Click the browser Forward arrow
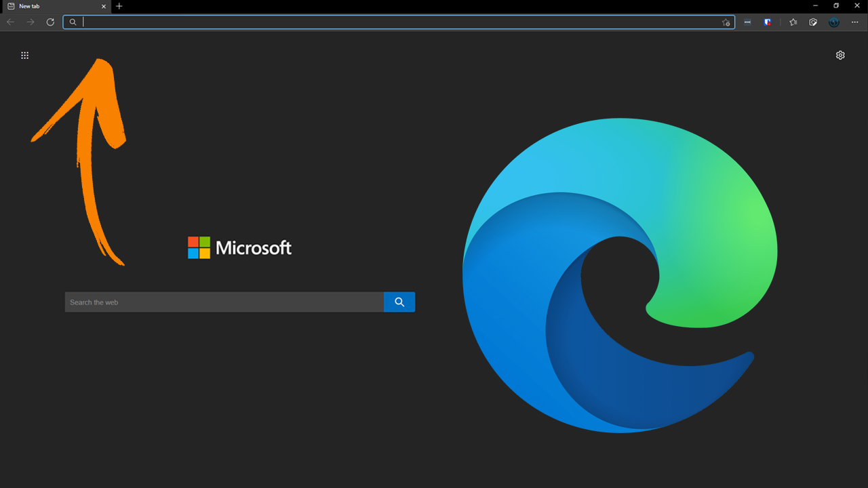 pos(31,22)
